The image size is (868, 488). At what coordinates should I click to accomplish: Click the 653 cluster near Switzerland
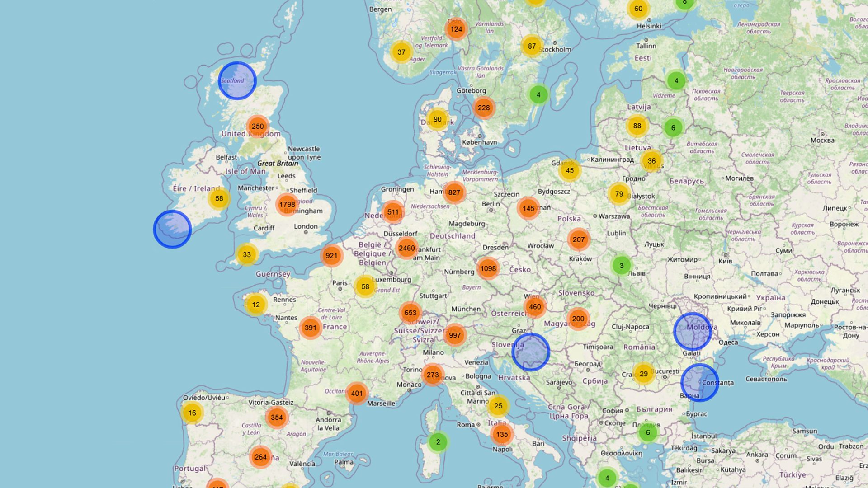(x=410, y=313)
